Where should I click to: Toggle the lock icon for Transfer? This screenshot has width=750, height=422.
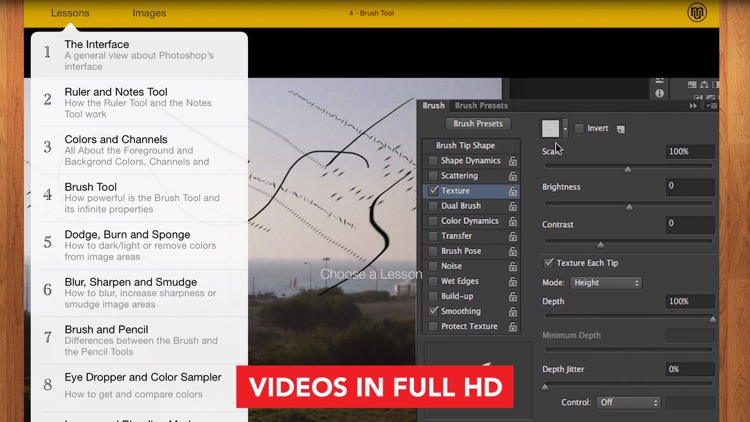[513, 236]
